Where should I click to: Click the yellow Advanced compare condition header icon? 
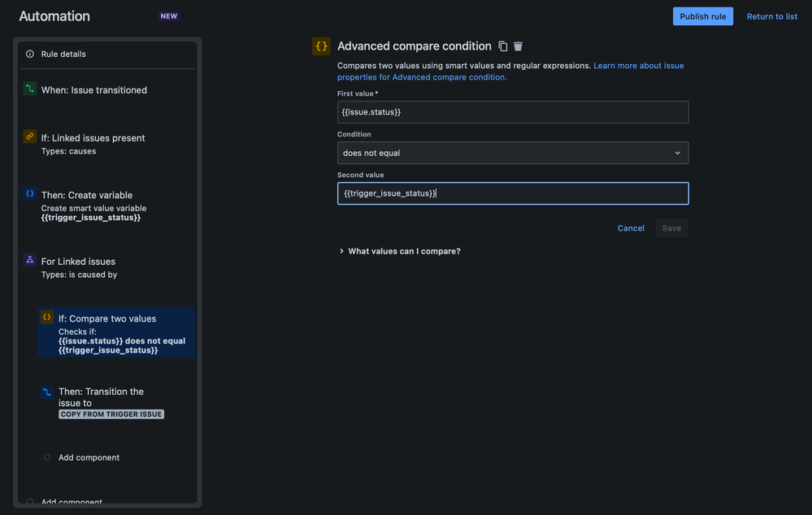[321, 46]
